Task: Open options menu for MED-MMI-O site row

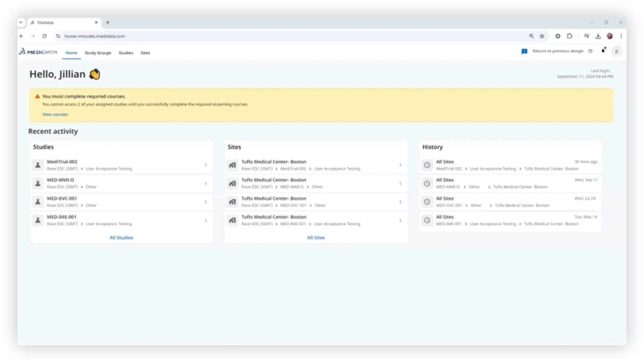Action: (x=400, y=183)
